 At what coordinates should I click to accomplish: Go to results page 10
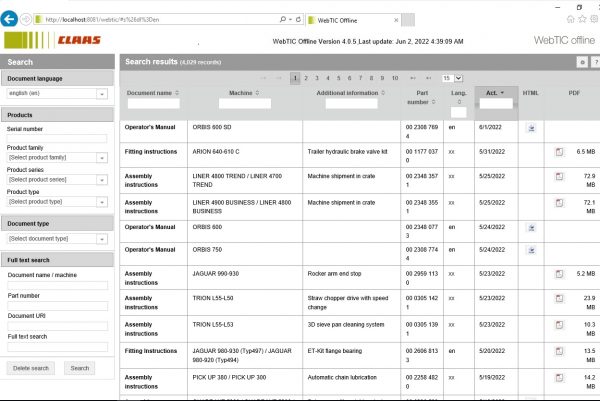[395, 78]
